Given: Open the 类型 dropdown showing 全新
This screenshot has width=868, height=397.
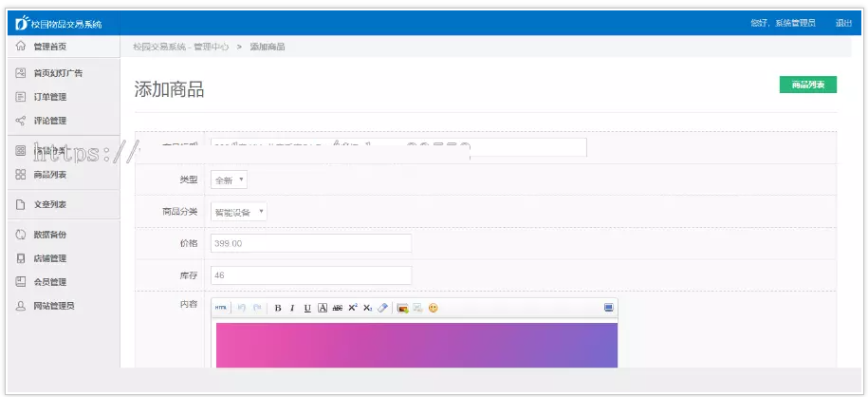Looking at the screenshot, I should (x=229, y=180).
